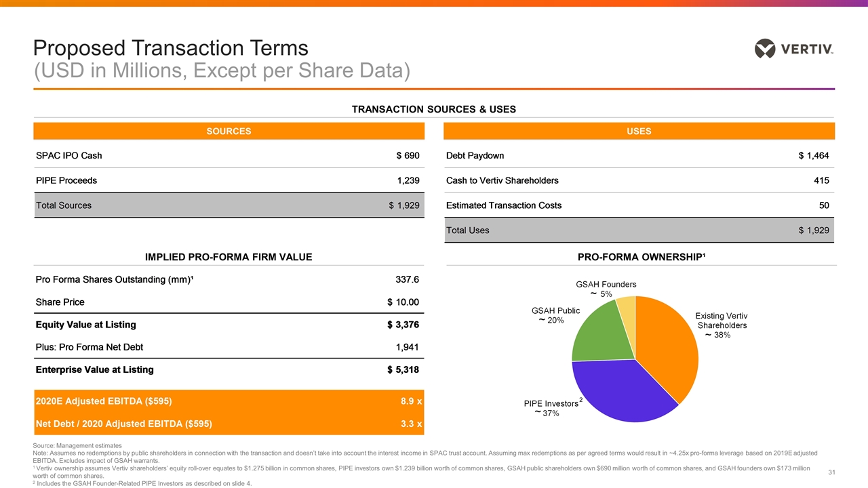The image size is (868, 488).
Task: Click the 8.9 x multiple
Action: tap(411, 401)
